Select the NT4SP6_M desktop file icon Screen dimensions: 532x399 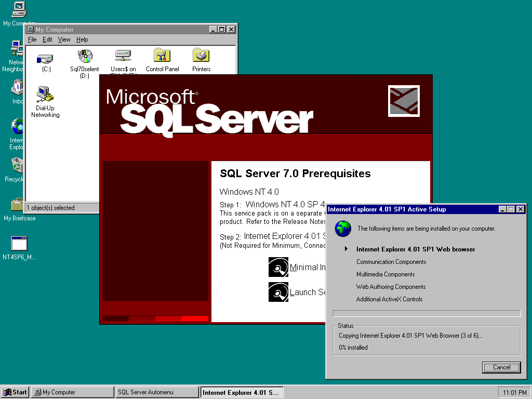tap(19, 243)
